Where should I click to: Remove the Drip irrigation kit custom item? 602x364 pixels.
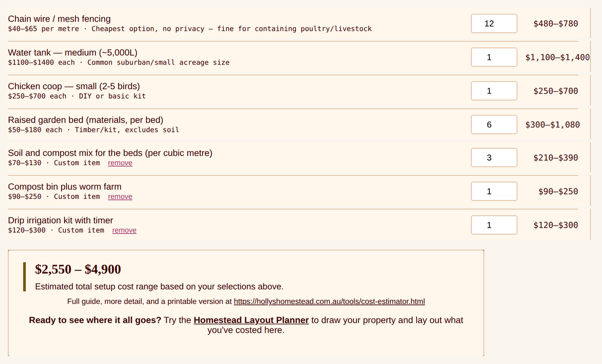124,231
